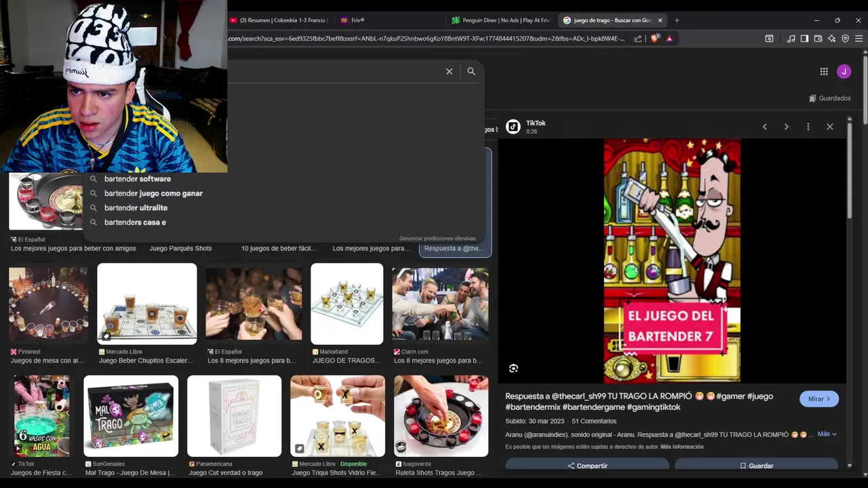Click 'Mal Trago - Juego De Mesa' title
The width and height of the screenshot is (868, 488).
pyautogui.click(x=128, y=473)
